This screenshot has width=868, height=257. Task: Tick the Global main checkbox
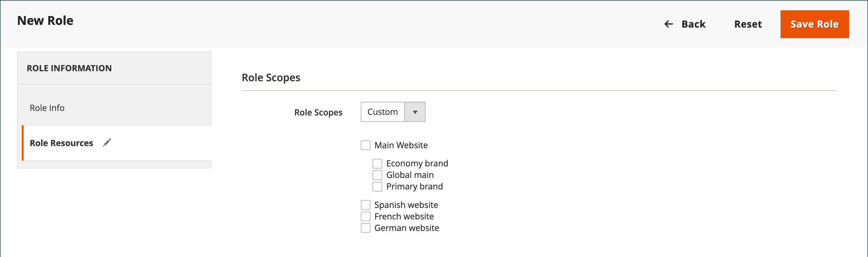coord(377,175)
